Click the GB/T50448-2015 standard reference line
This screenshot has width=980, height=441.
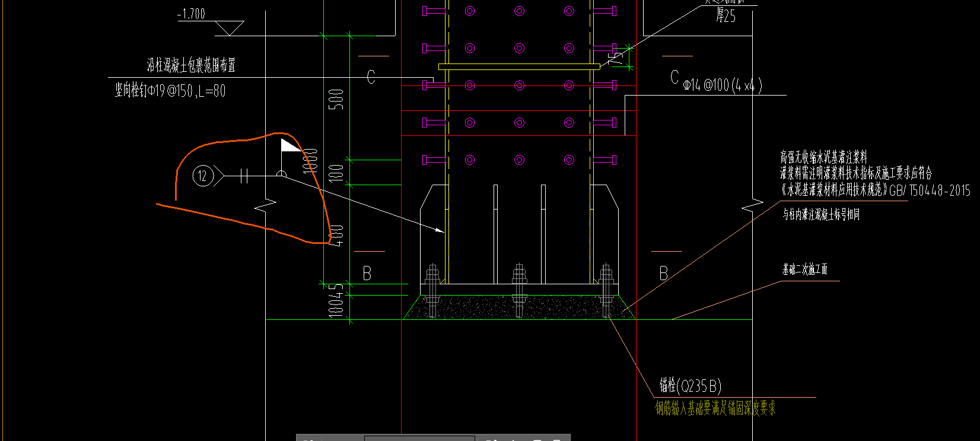tap(875, 190)
